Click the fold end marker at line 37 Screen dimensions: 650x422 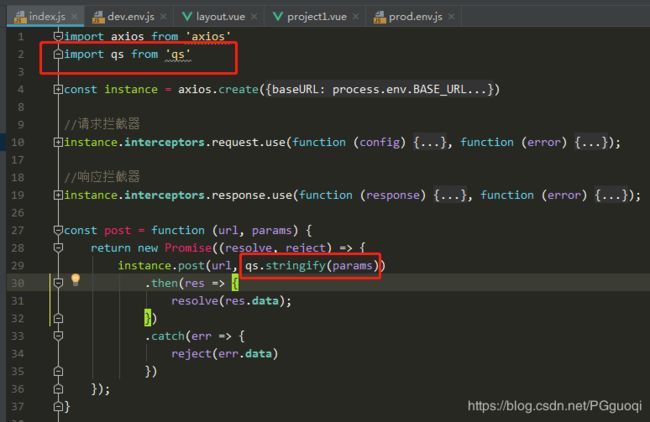click(x=58, y=406)
